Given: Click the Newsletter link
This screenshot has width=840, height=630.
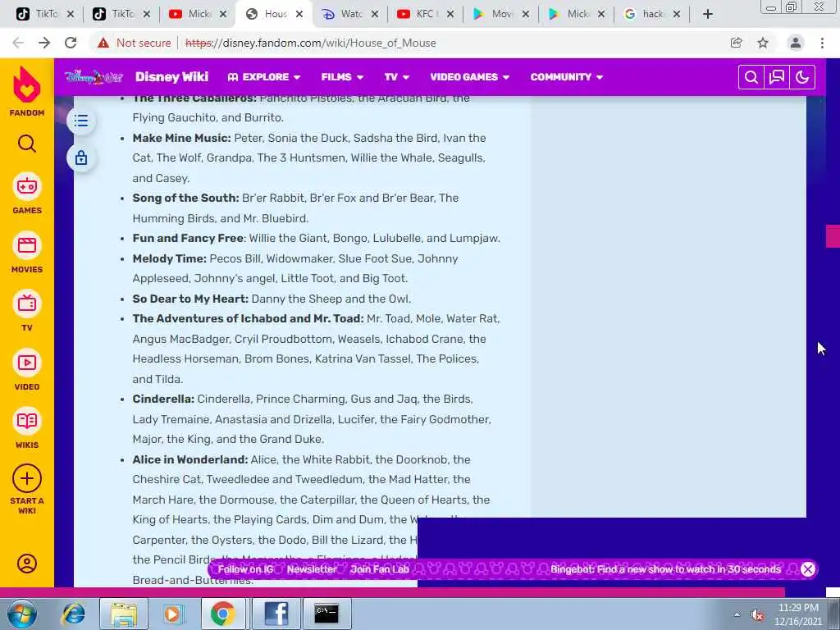Looking at the screenshot, I should (x=312, y=569).
